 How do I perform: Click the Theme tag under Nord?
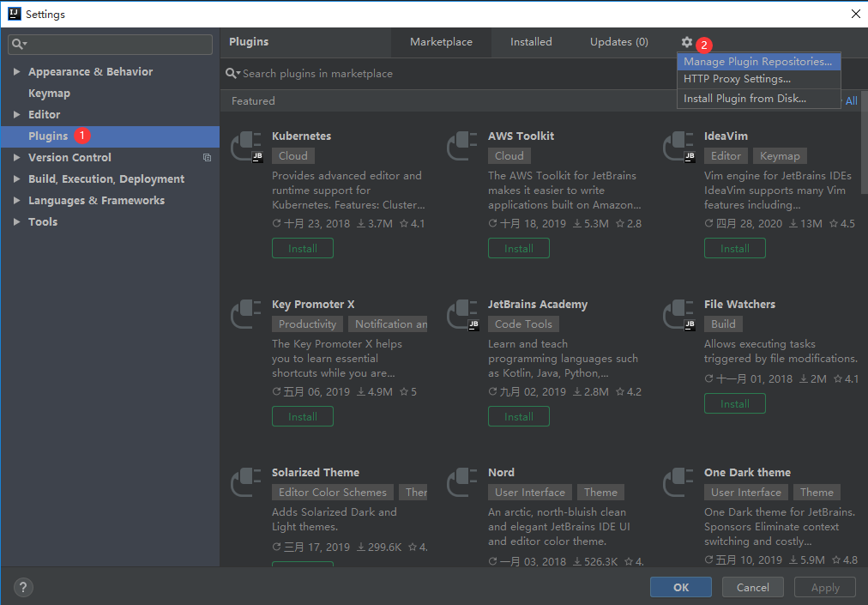[600, 493]
